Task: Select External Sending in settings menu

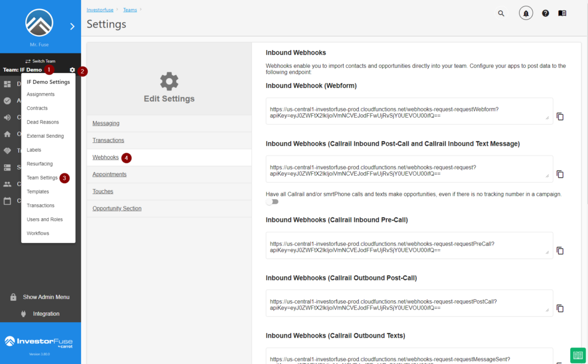Action: 45,135
